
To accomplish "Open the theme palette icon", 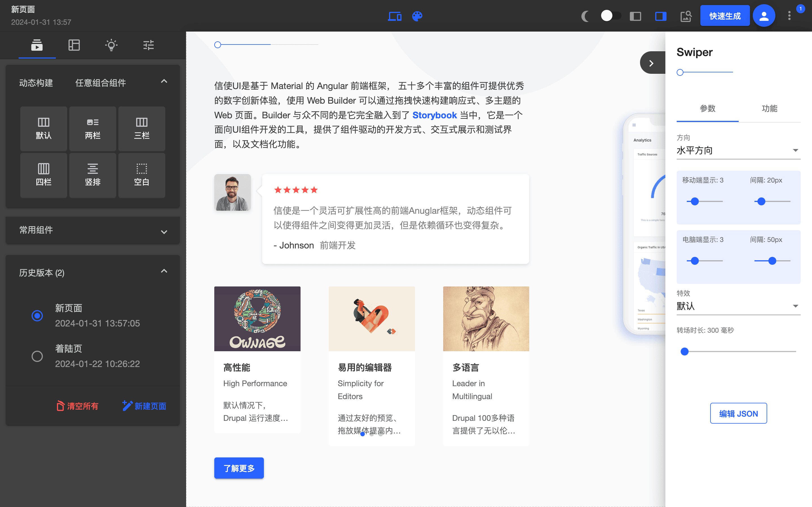I will [417, 16].
